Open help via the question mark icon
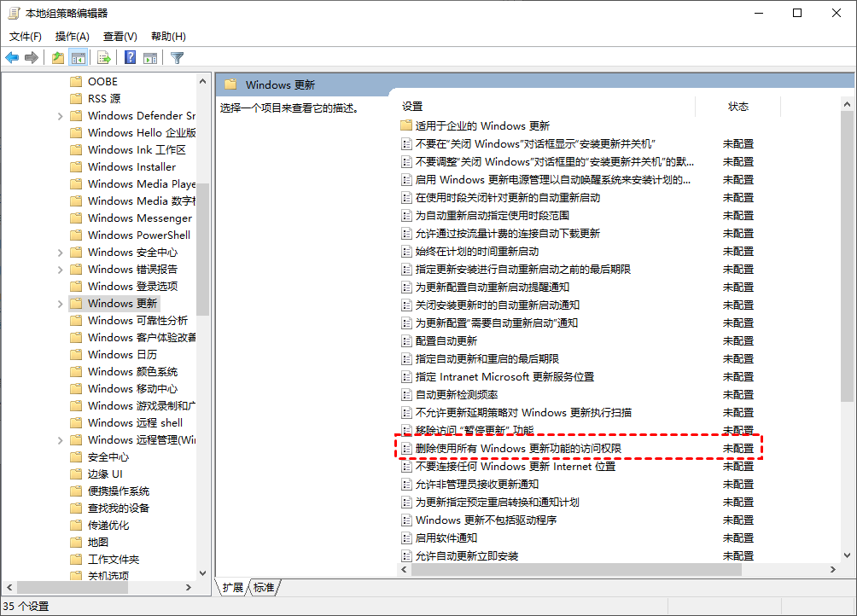Screen dimensions: 857x616 131,57
